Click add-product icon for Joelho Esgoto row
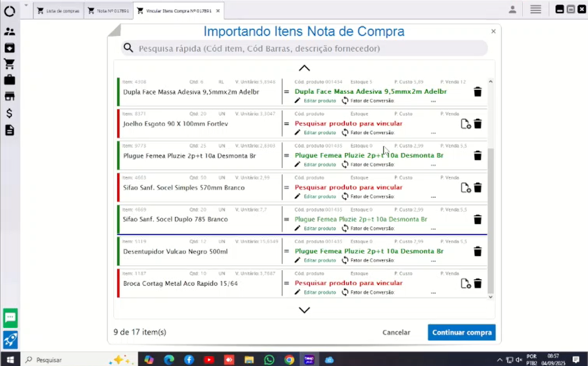588x366 pixels. click(x=466, y=124)
